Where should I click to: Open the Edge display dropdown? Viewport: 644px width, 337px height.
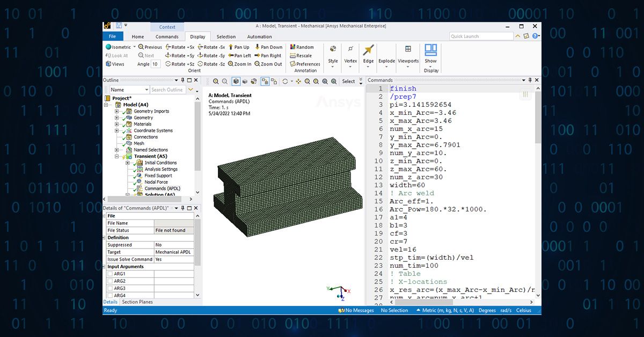[368, 67]
